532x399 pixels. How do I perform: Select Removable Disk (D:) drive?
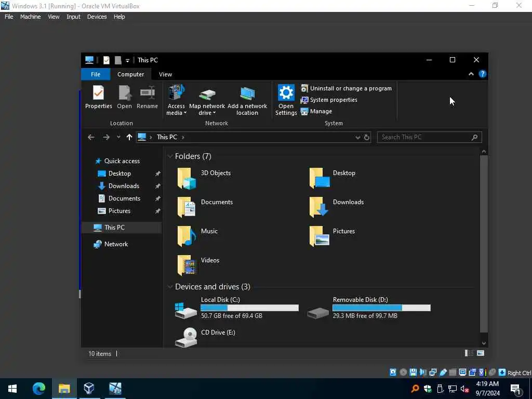pyautogui.click(x=368, y=308)
